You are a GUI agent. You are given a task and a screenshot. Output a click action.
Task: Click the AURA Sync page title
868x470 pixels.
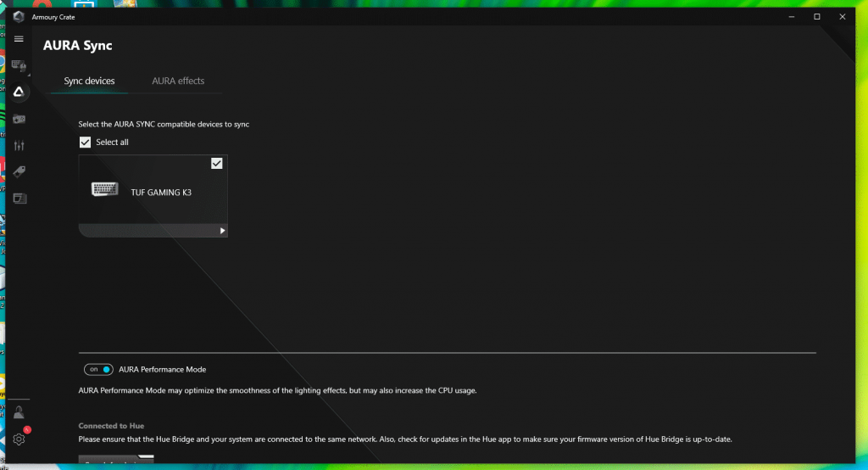(77, 46)
